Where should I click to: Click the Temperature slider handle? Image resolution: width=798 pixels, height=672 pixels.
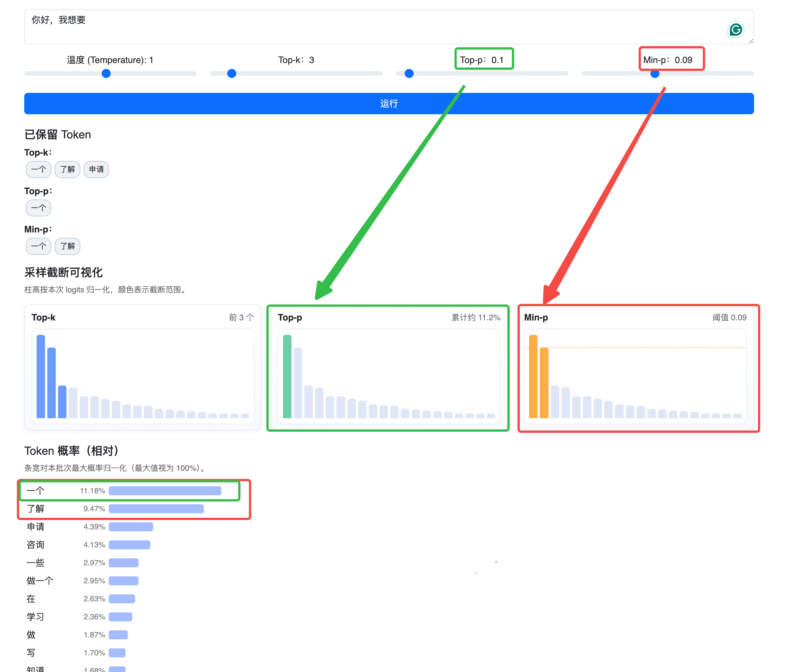point(106,73)
